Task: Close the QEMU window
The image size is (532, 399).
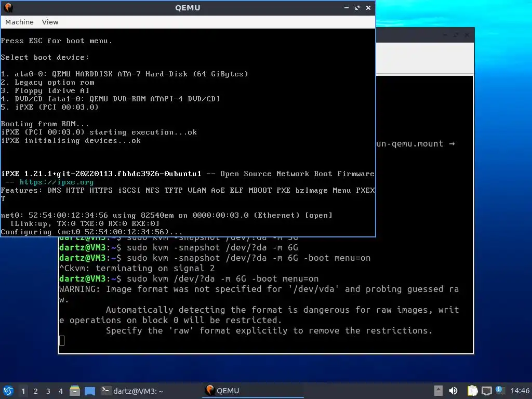Action: click(368, 7)
